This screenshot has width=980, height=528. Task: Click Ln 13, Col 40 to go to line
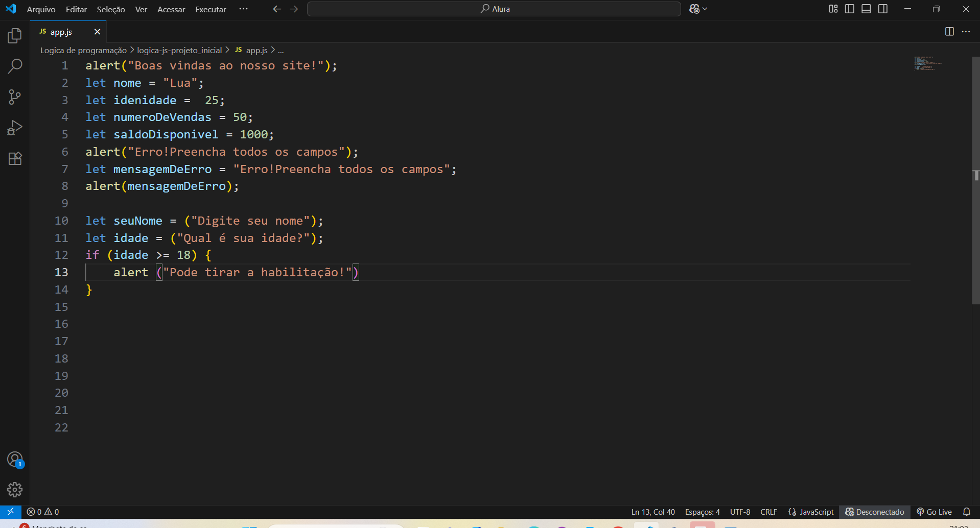tap(653, 512)
